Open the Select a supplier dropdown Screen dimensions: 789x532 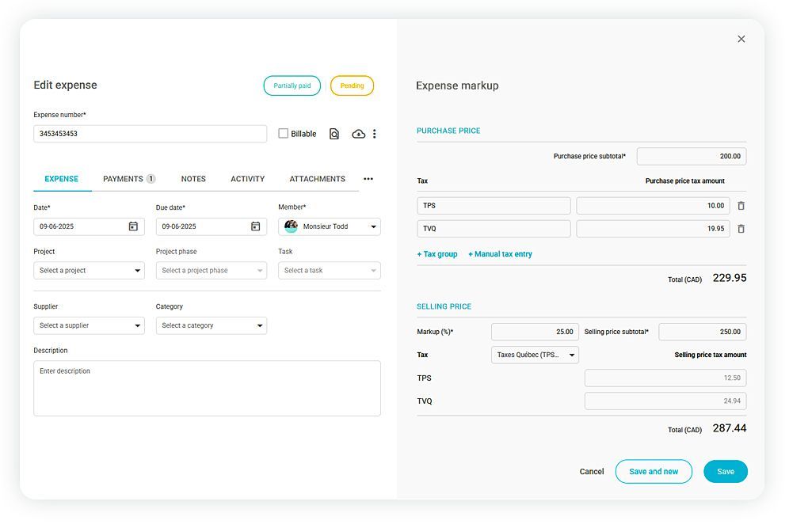88,325
